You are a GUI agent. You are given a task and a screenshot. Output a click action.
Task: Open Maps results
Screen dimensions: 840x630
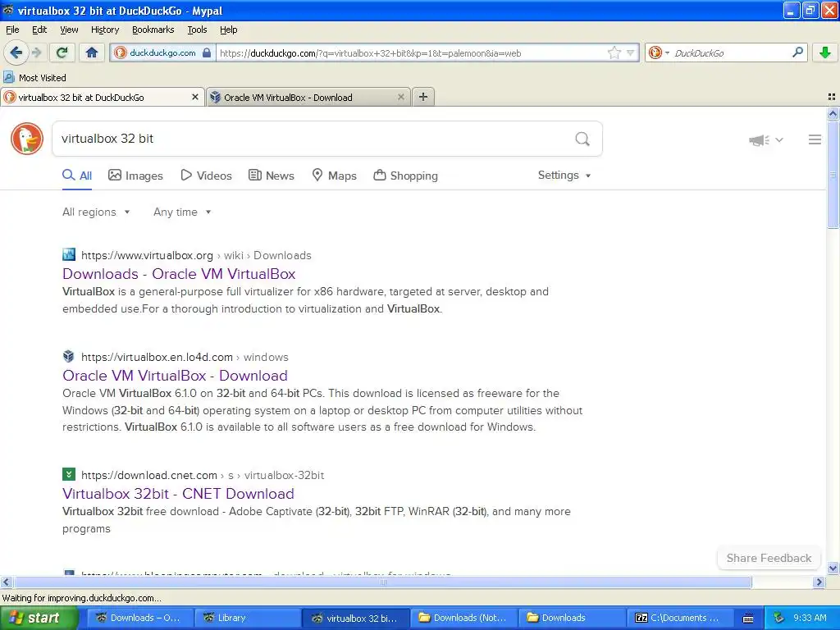tap(335, 176)
